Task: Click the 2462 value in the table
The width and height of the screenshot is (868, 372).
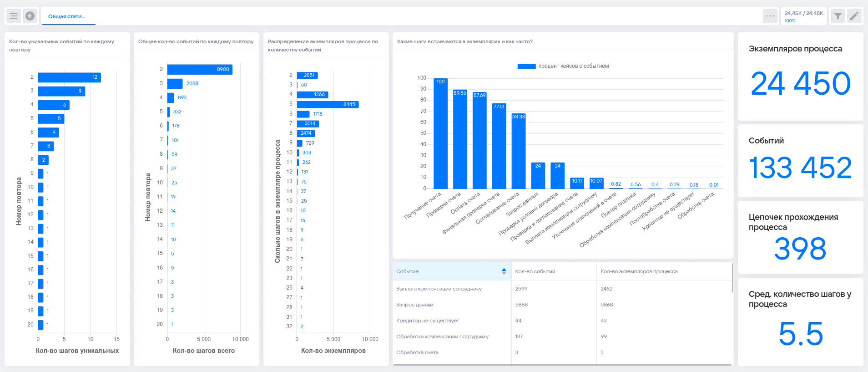Action: [x=606, y=289]
